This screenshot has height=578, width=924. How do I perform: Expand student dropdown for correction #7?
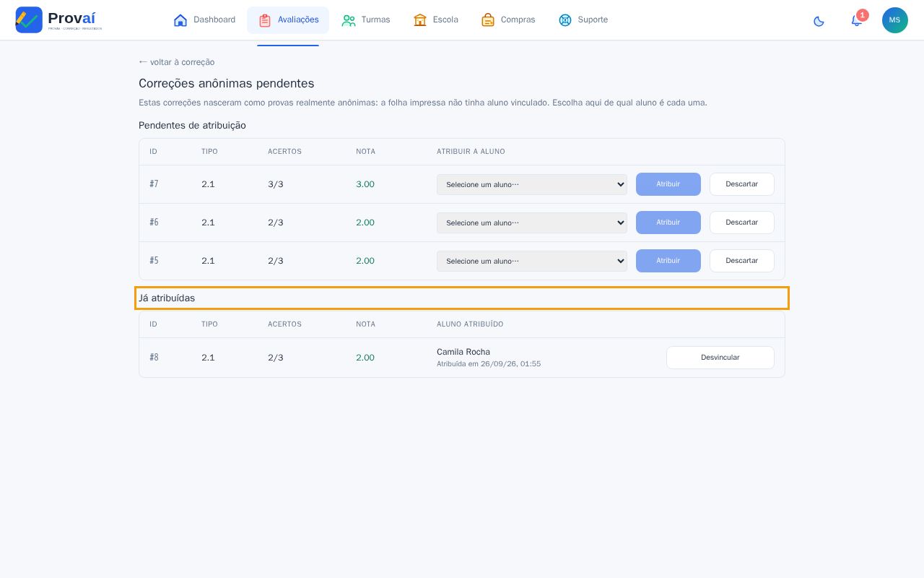click(x=532, y=184)
